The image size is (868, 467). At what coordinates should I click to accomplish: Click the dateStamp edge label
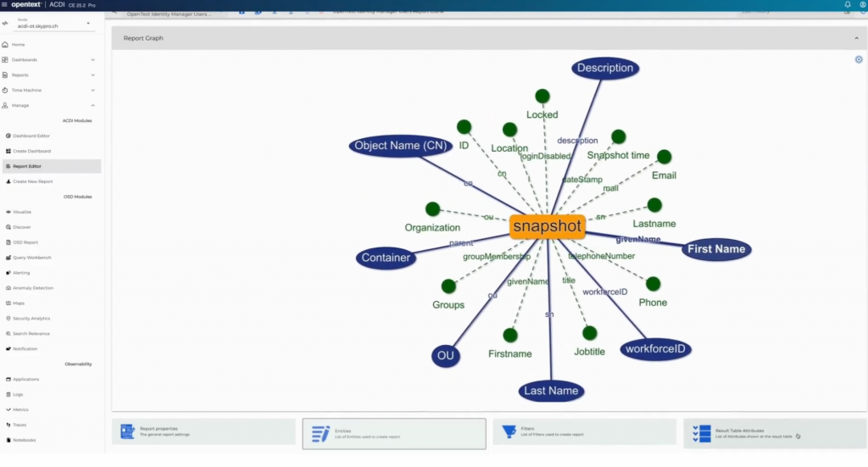[x=581, y=180]
